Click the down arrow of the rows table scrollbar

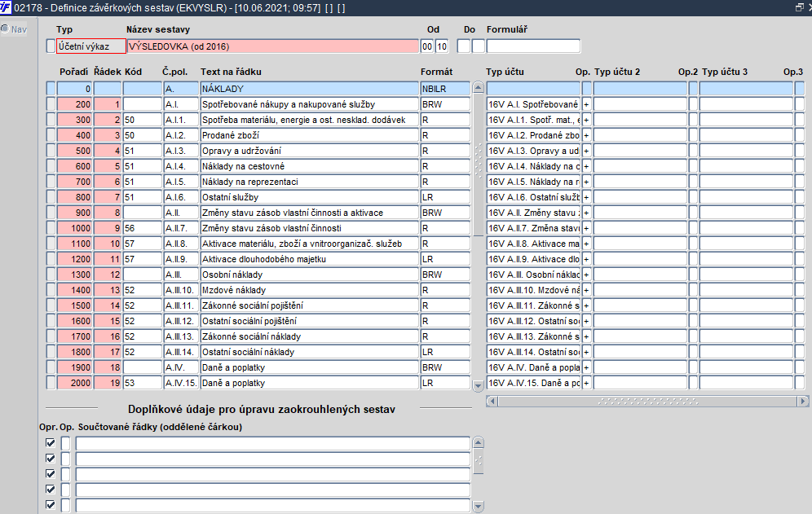(x=478, y=385)
